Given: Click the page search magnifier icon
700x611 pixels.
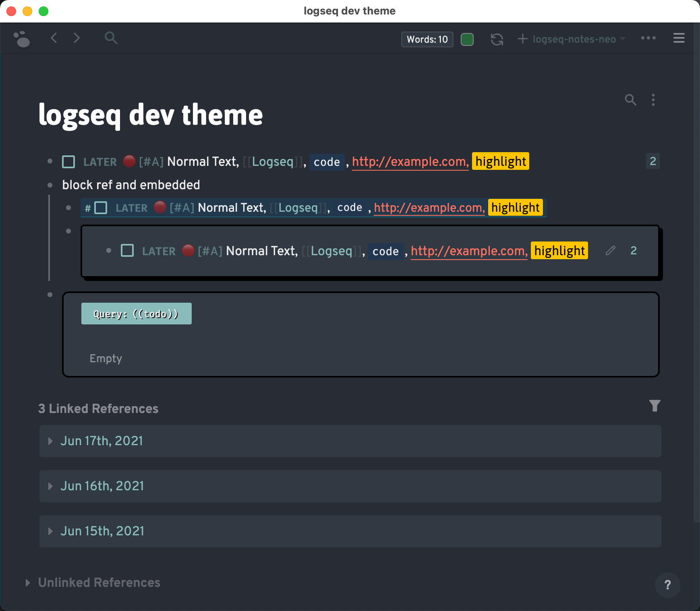Looking at the screenshot, I should [630, 99].
